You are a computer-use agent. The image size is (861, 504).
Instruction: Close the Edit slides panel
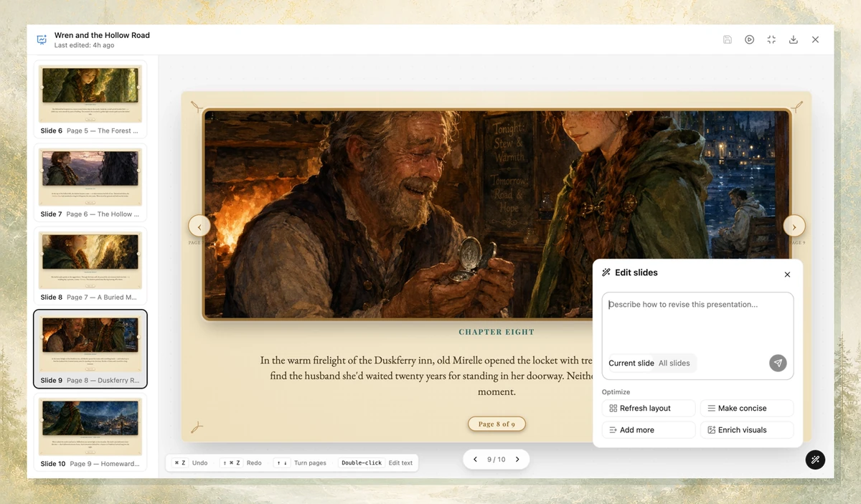pos(787,275)
